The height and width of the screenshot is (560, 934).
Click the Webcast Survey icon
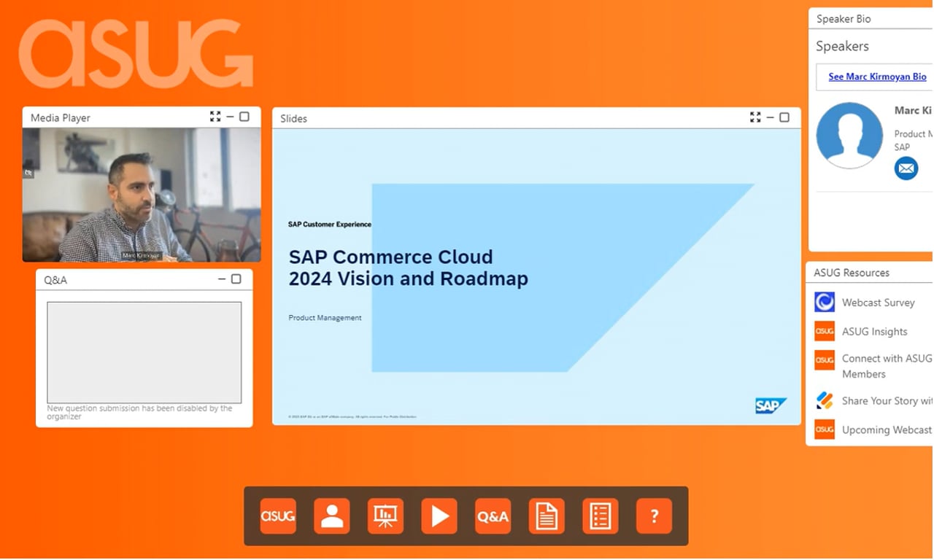click(x=825, y=302)
